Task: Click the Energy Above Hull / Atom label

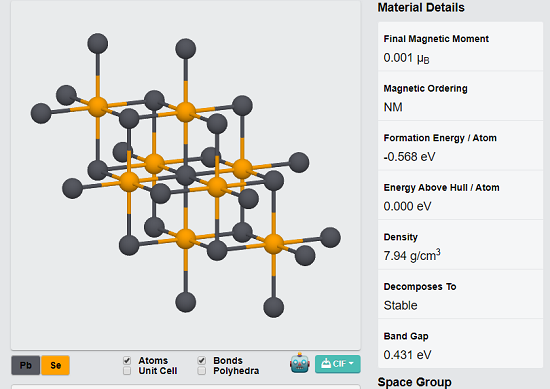Action: tap(441, 187)
